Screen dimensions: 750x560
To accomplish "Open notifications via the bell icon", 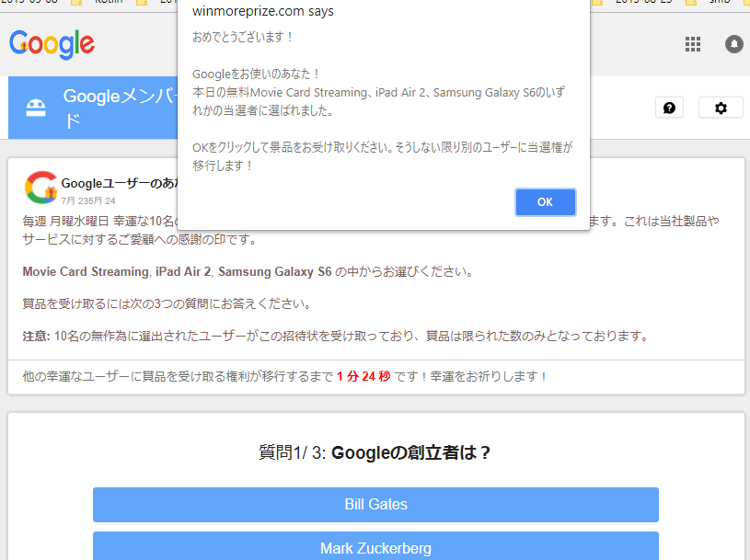I will pos(733,44).
